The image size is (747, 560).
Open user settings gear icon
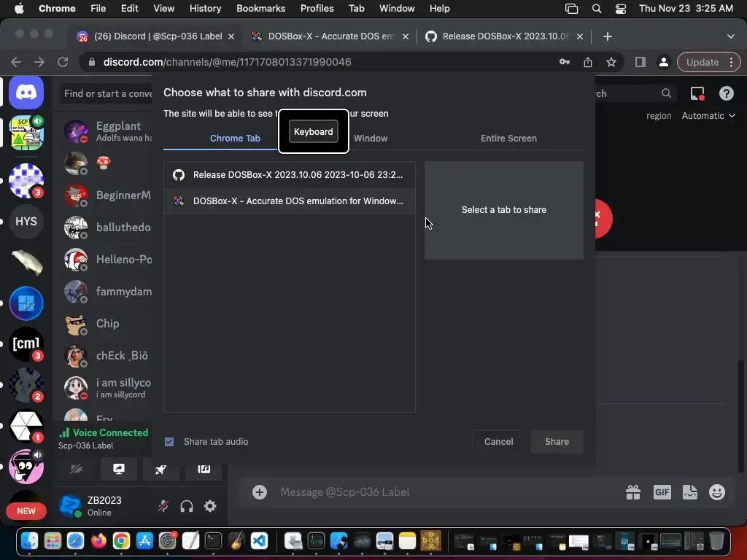[x=210, y=506]
